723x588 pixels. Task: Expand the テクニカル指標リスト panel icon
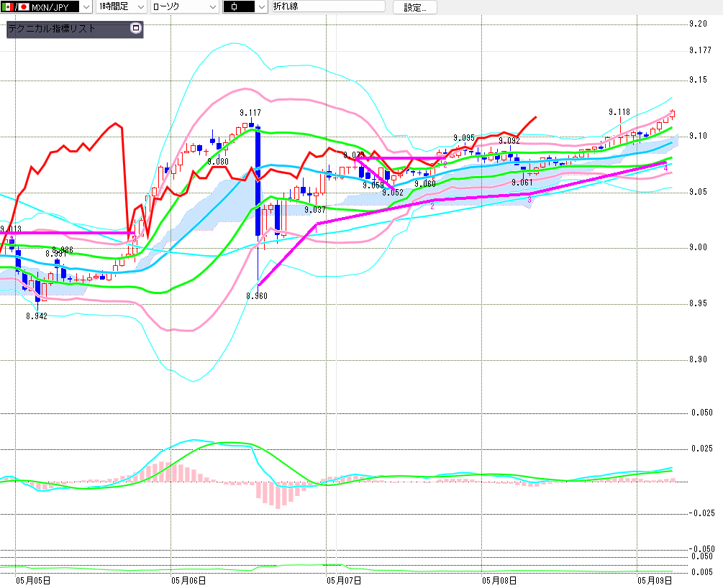(x=135, y=28)
